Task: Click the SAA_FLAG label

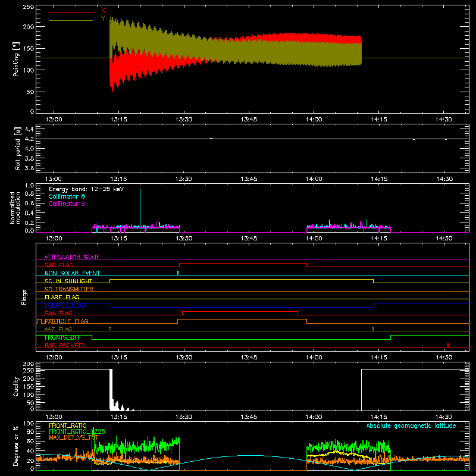Action: point(58,313)
